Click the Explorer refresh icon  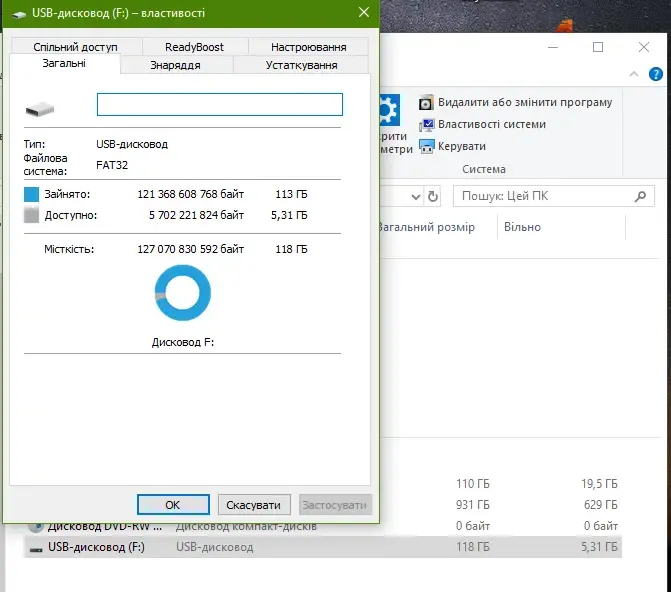tap(433, 196)
